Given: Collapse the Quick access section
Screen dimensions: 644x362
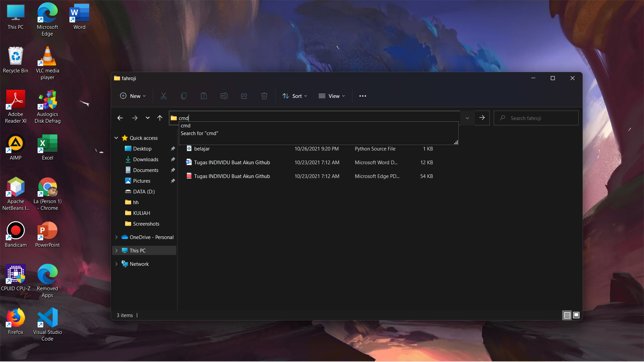Looking at the screenshot, I should tap(116, 138).
